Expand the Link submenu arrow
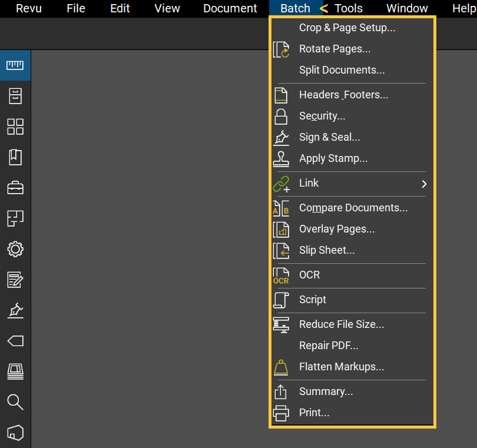This screenshot has width=477, height=448. pyautogui.click(x=424, y=184)
